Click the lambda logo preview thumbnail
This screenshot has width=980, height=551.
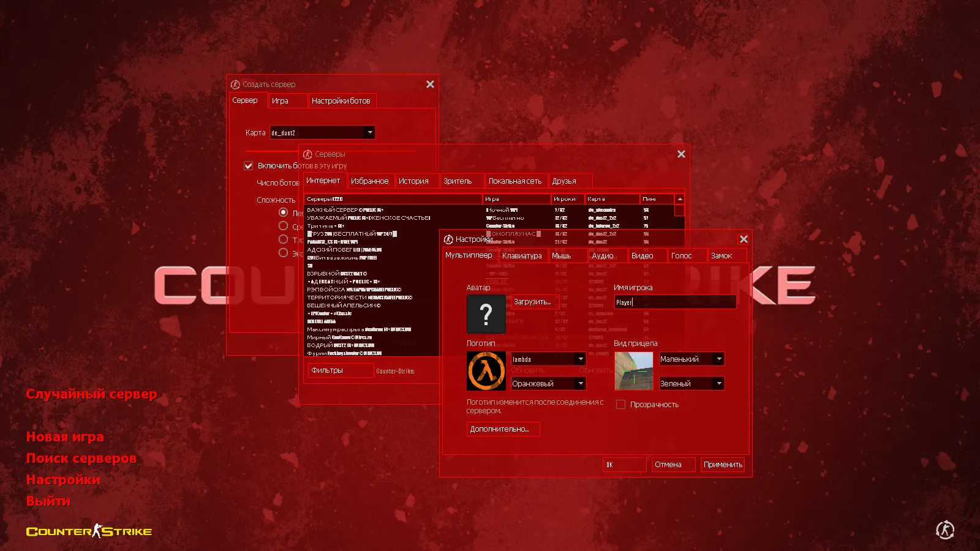click(x=486, y=371)
